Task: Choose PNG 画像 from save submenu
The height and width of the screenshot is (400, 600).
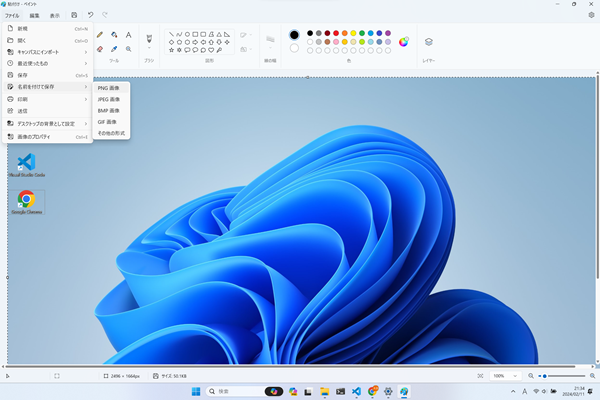Action: [x=108, y=88]
